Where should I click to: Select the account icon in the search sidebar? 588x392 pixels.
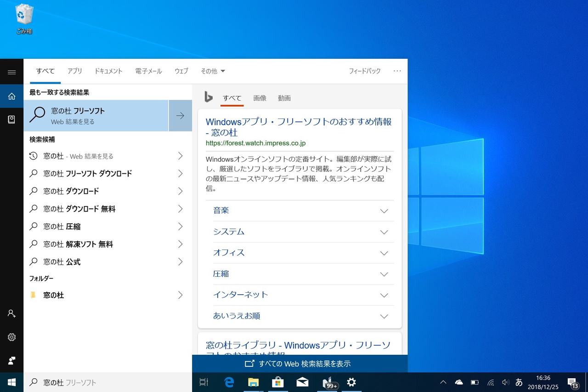pos(11,313)
